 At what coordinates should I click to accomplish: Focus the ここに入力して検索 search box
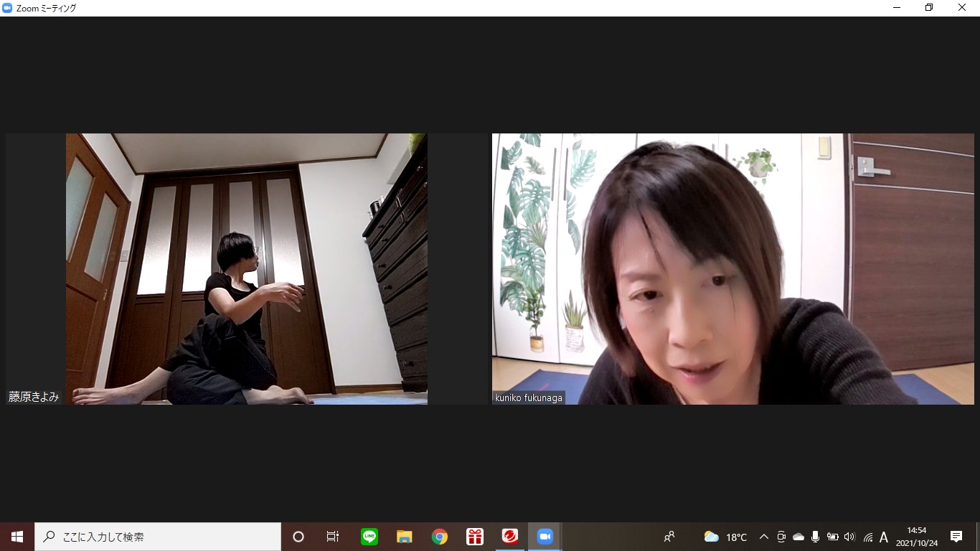point(158,537)
